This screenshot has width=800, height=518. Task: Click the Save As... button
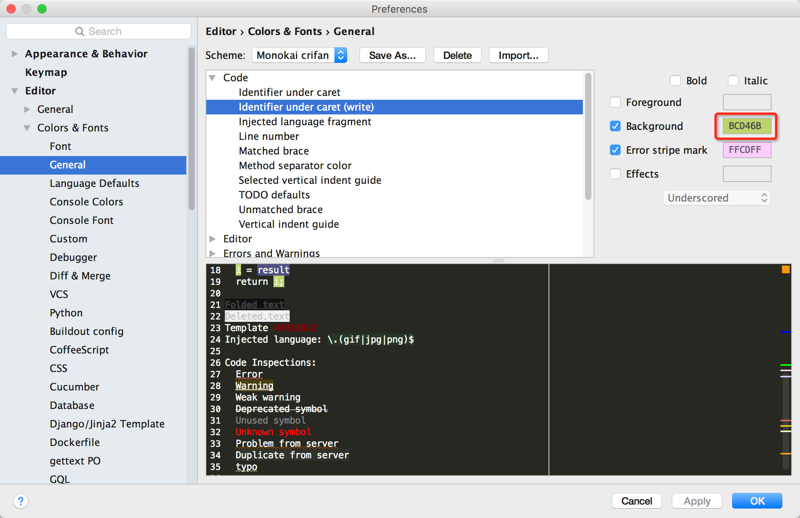(392, 55)
